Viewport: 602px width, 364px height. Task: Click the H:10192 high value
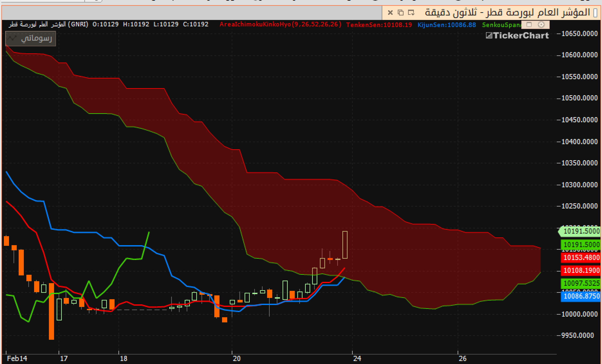click(136, 24)
